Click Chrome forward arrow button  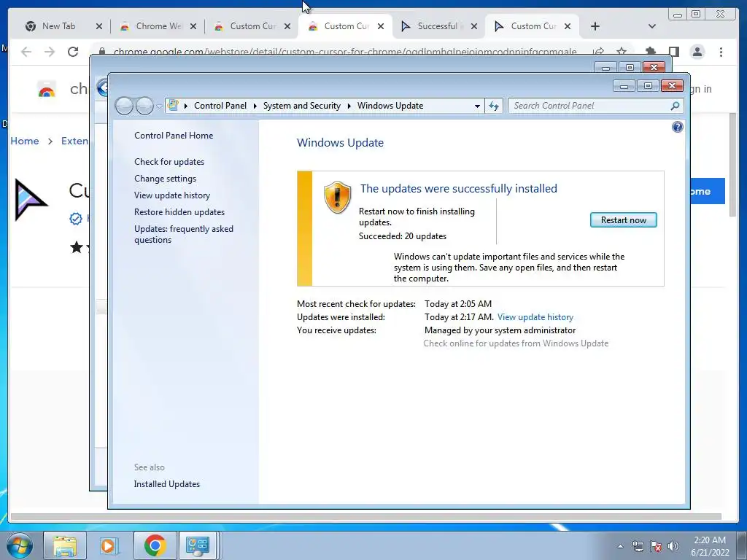pos(50,52)
